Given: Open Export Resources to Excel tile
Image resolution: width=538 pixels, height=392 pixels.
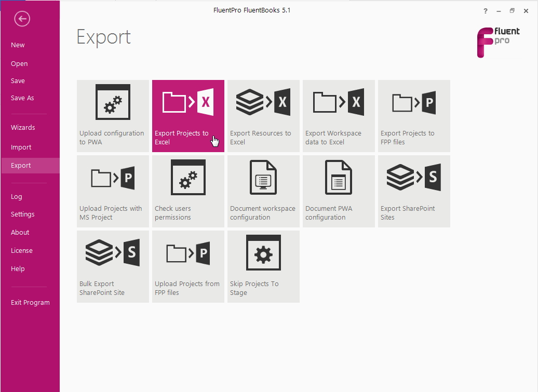Looking at the screenshot, I should (x=263, y=116).
